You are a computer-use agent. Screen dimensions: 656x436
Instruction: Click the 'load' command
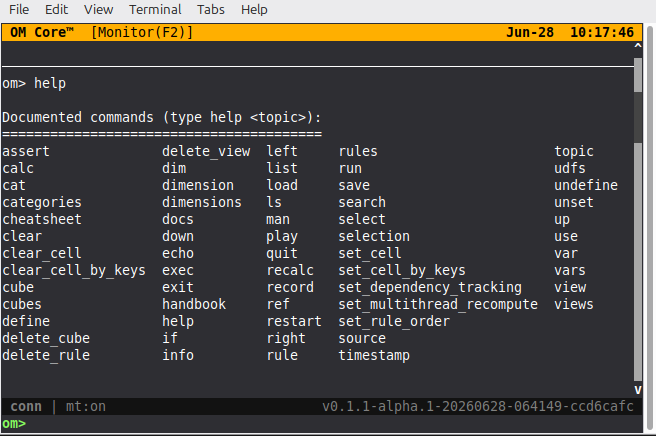tap(282, 185)
